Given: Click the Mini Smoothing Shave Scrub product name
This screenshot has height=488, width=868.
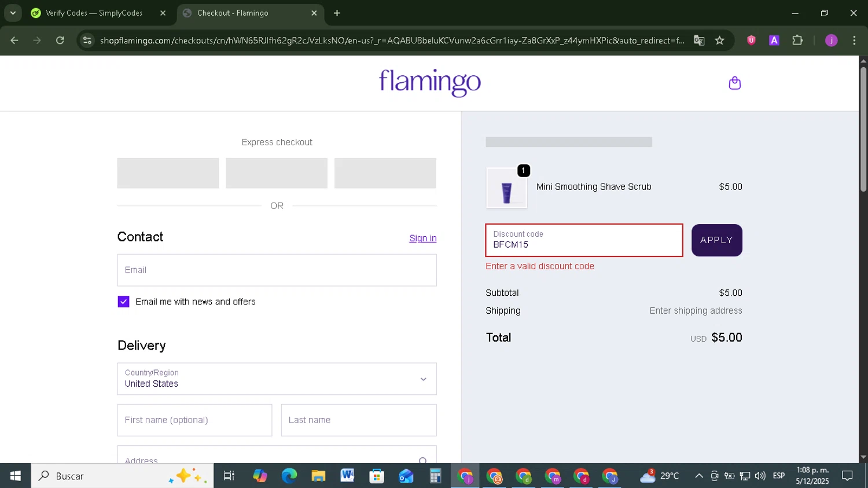Looking at the screenshot, I should point(594,187).
